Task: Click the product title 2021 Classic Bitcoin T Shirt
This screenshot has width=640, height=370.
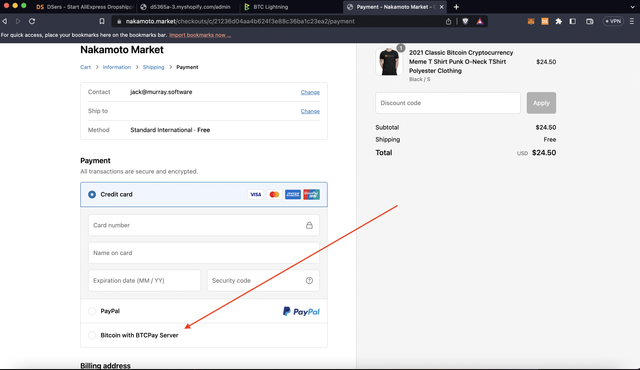Action: (x=461, y=62)
